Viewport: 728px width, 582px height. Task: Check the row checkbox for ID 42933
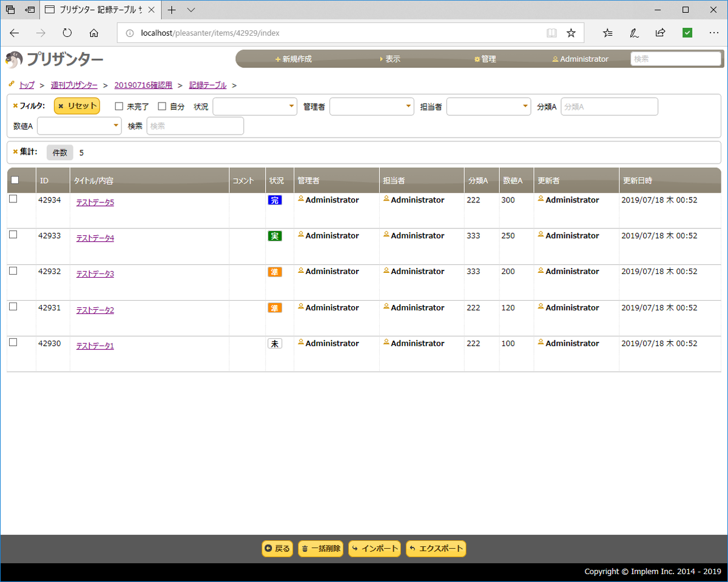pyautogui.click(x=13, y=235)
